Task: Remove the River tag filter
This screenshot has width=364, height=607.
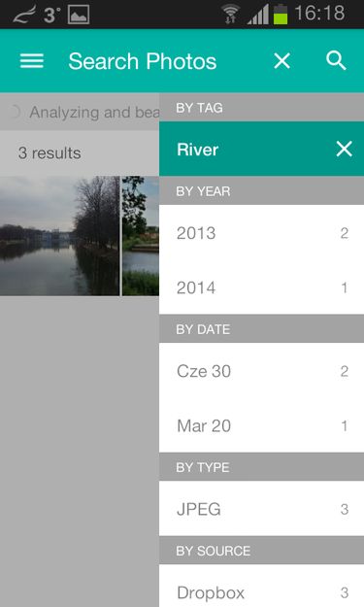Action: pos(344,149)
